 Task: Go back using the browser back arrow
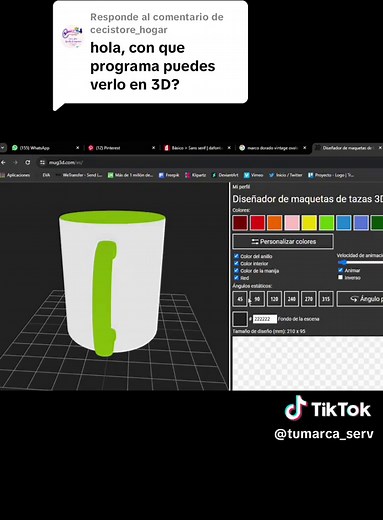[3, 162]
